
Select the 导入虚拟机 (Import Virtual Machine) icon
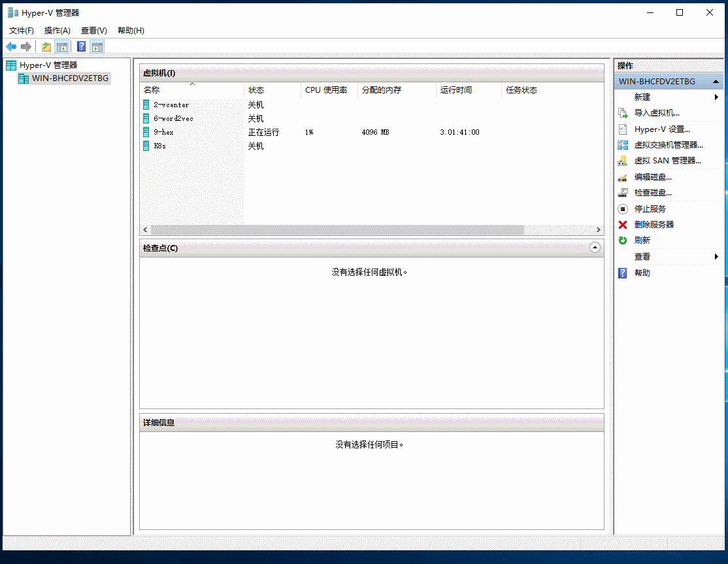[x=623, y=112]
